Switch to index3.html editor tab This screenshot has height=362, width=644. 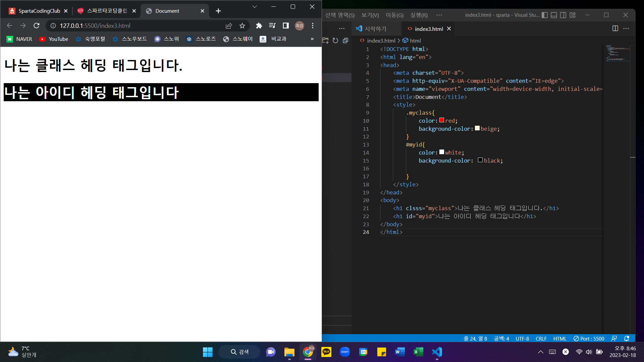tap(429, 29)
